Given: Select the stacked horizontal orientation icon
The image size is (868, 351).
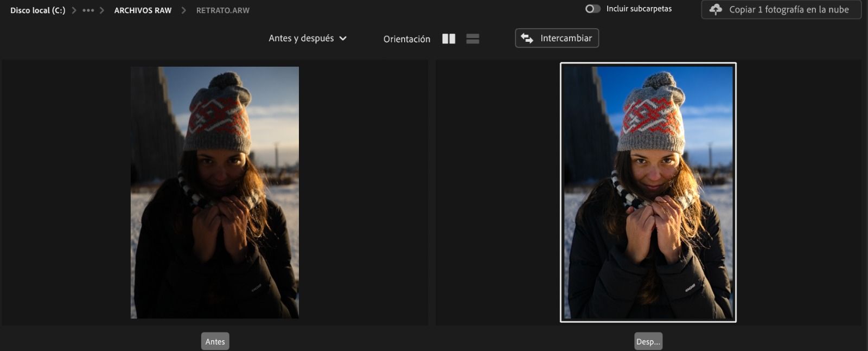Looking at the screenshot, I should [473, 39].
